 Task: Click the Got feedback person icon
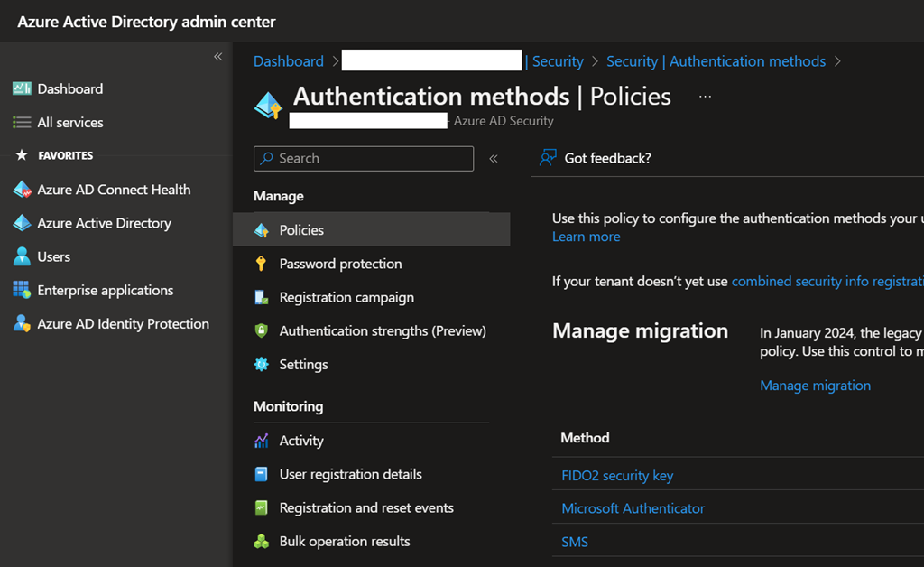pos(548,158)
